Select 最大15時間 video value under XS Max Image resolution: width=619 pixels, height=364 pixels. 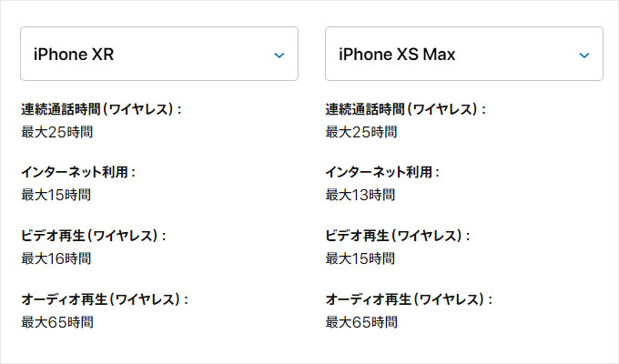360,258
